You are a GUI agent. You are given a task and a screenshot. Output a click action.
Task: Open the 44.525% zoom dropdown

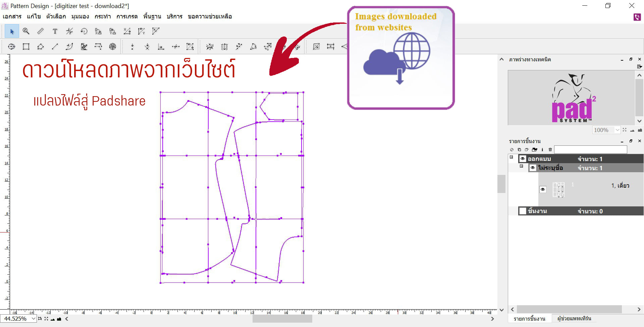click(x=34, y=319)
